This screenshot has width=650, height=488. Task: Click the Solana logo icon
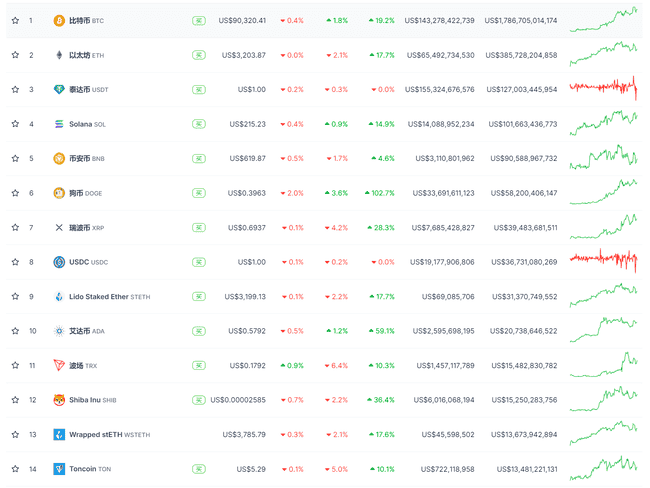59,124
